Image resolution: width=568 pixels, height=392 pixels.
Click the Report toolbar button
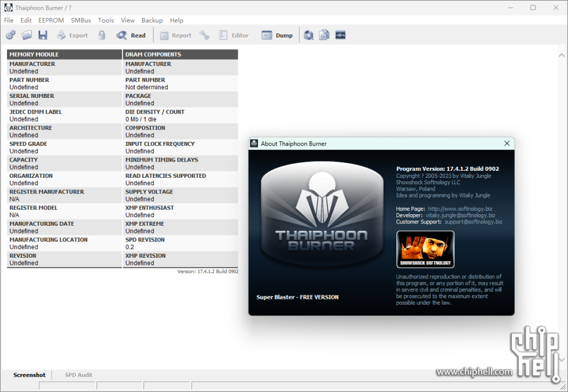176,35
